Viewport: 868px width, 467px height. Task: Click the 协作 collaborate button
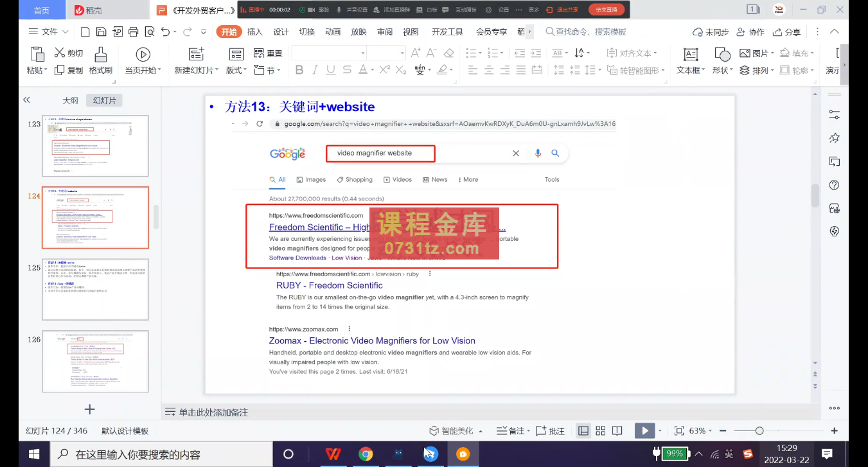click(750, 32)
